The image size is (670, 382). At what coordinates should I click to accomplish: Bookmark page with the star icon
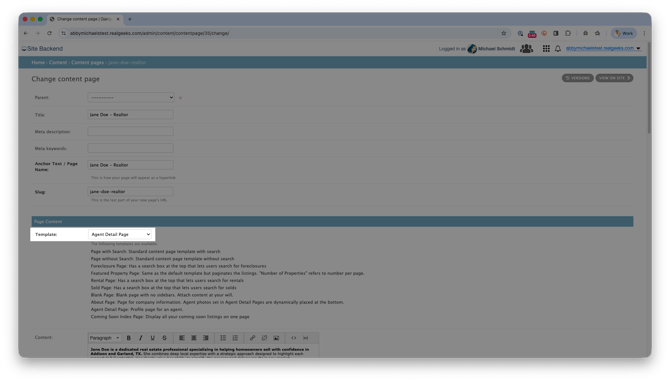click(504, 33)
